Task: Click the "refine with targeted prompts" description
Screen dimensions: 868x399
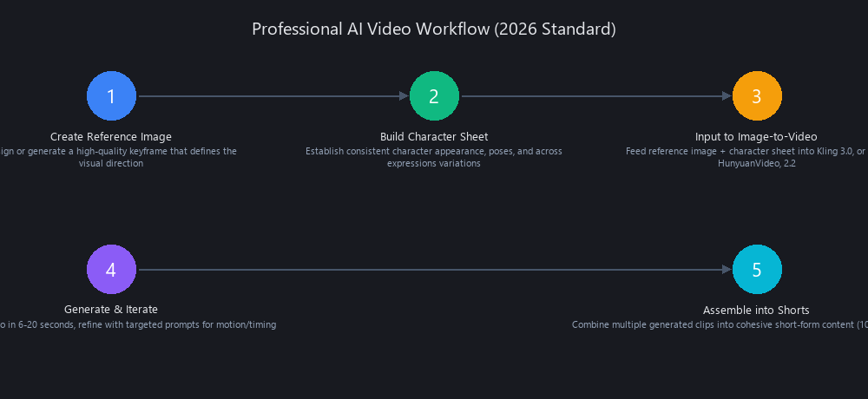Action: (138, 325)
